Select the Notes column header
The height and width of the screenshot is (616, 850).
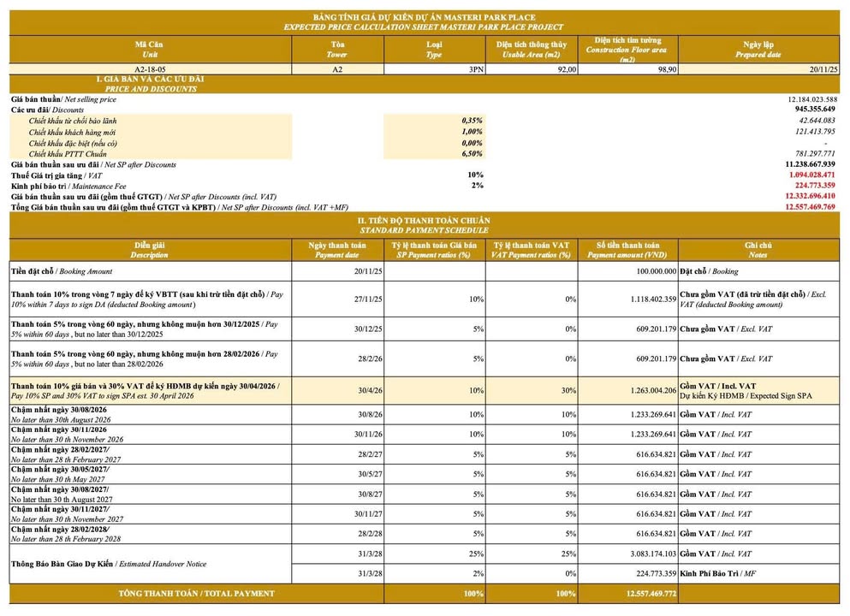pos(758,250)
